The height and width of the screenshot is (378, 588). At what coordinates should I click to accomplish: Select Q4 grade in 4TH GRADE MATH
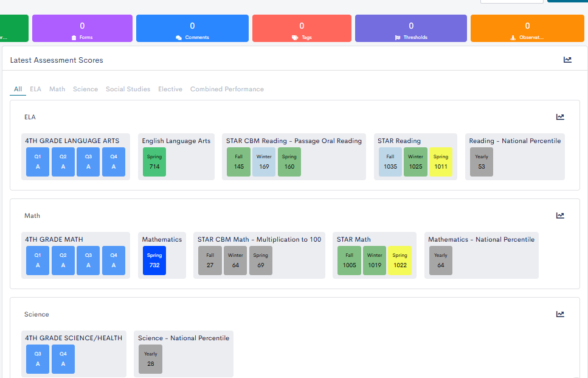click(x=114, y=261)
